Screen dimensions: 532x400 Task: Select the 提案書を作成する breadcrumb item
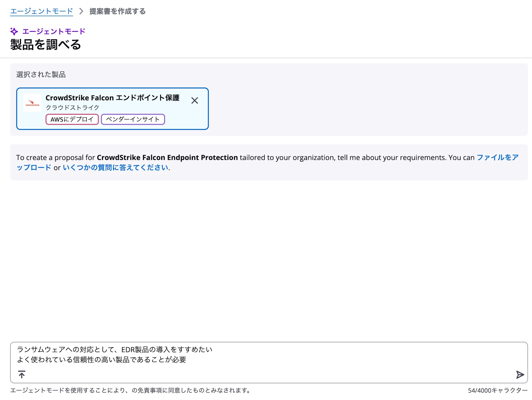pos(117,11)
